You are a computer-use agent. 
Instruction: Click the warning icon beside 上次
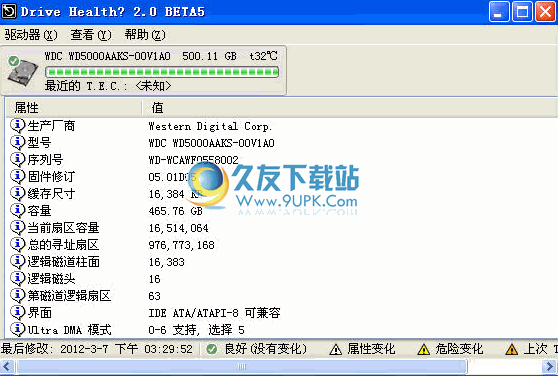tap(511, 349)
